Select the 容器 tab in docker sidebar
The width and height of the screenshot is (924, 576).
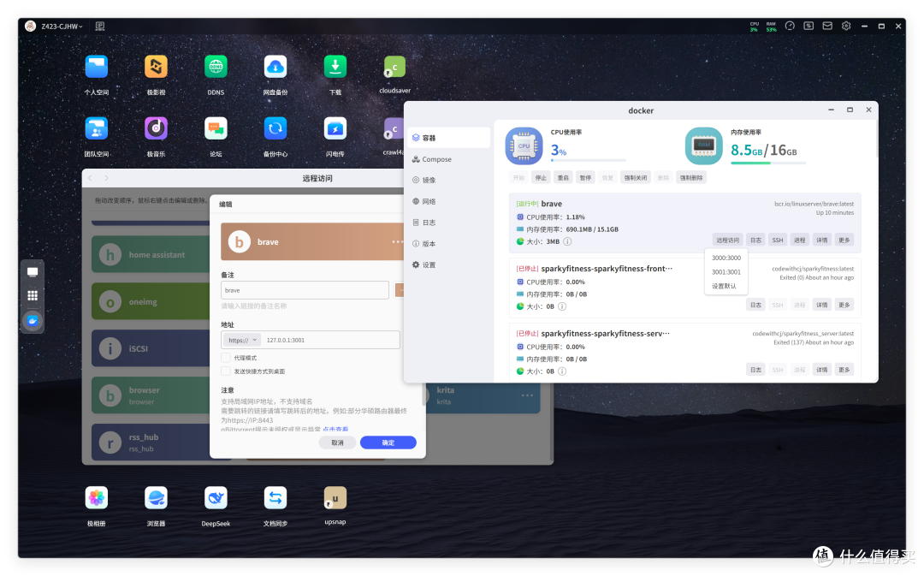tap(448, 138)
